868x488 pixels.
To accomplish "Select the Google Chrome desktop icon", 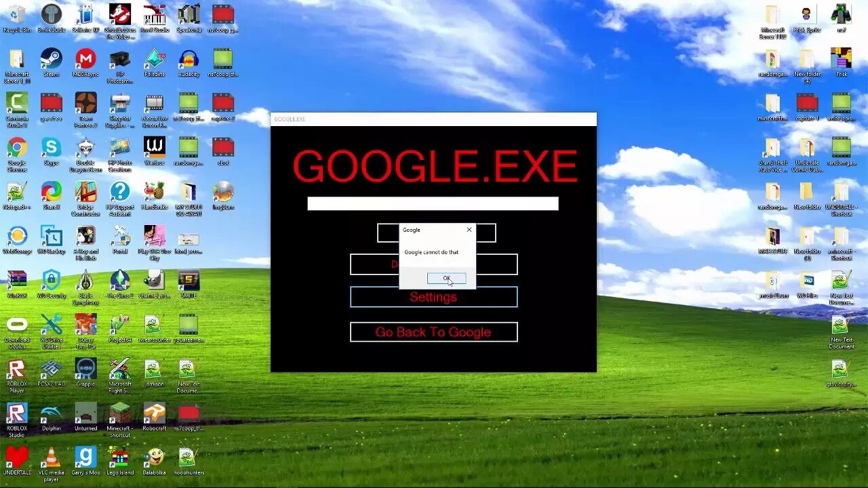I will coord(17,155).
